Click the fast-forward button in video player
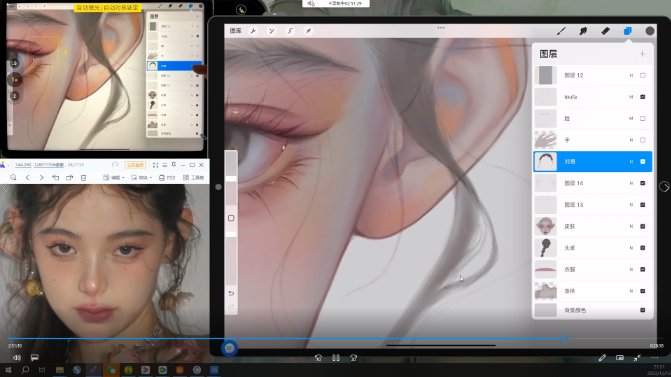 pos(353,358)
